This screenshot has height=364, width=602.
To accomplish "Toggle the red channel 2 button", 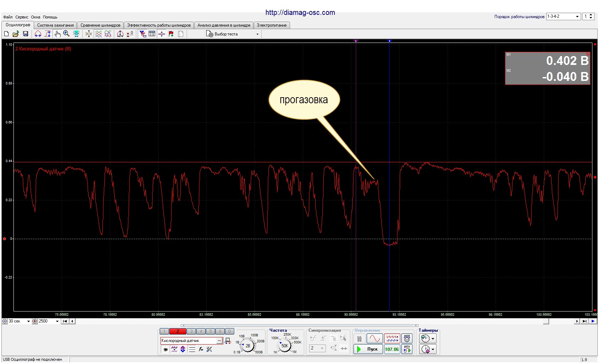I will tap(178, 331).
